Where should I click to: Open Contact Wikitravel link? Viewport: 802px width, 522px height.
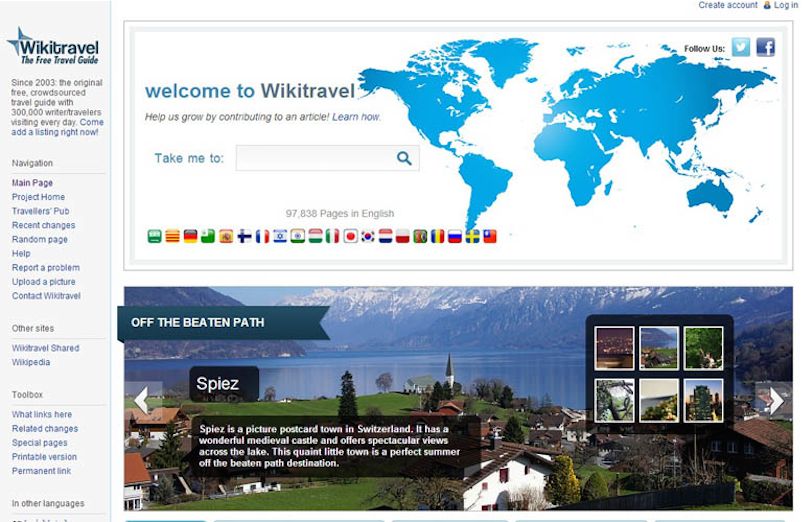point(46,296)
